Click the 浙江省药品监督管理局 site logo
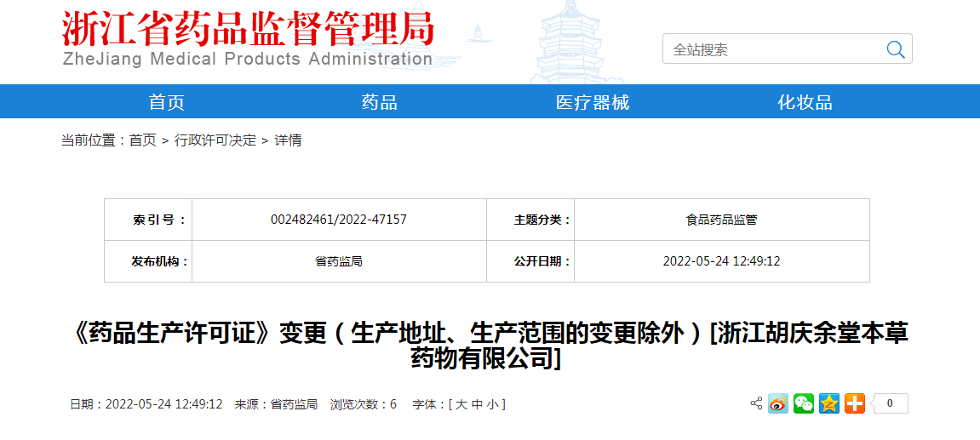980x440 pixels. (248, 29)
